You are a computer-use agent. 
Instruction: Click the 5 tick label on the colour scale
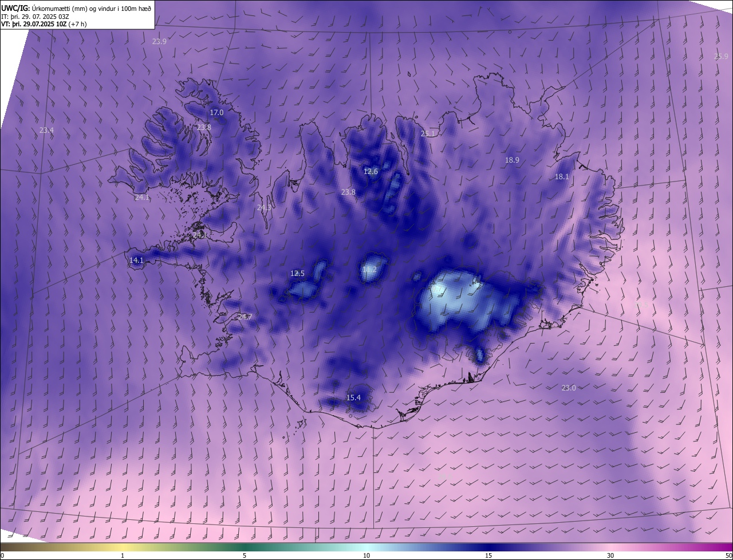point(245,555)
